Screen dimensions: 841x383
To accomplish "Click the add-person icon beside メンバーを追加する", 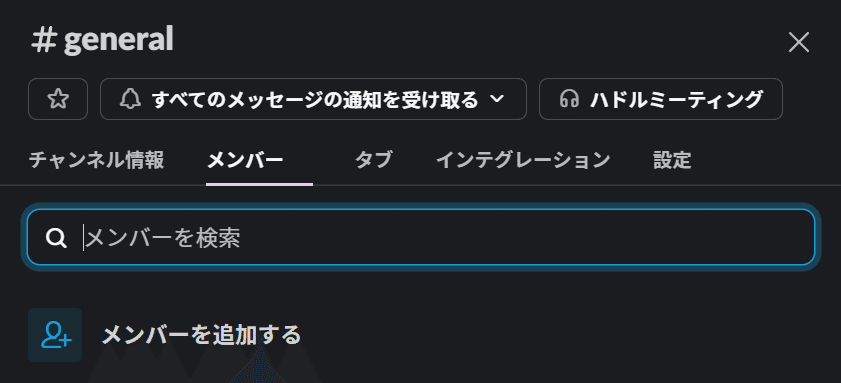I will (55, 335).
